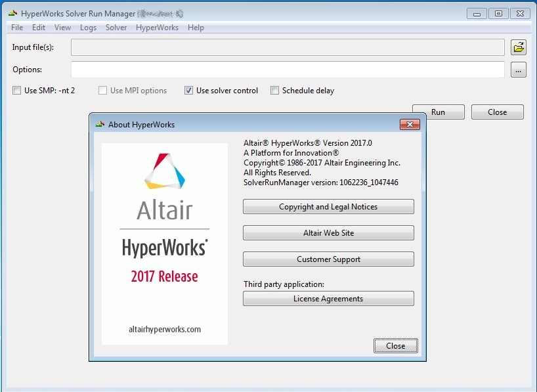The width and height of the screenshot is (537, 392).
Task: Minimize the Solver Run Manager window
Action: [477, 14]
